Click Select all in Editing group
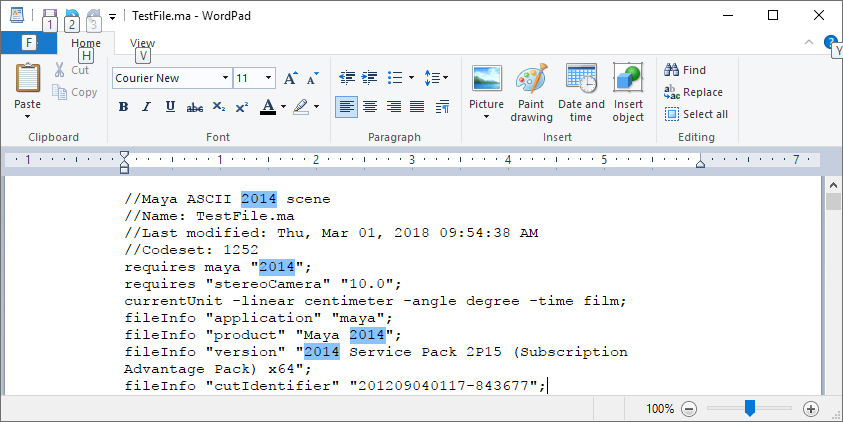The image size is (843, 422). coord(696,114)
